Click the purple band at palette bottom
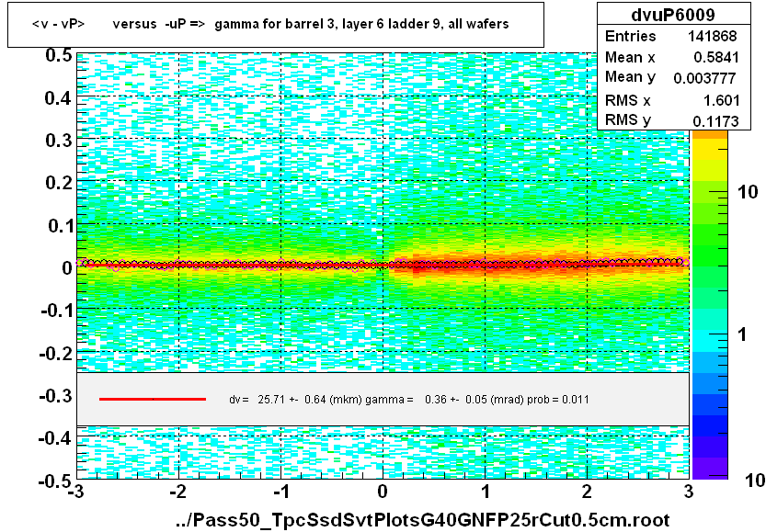766x532 pixels. [x=710, y=468]
